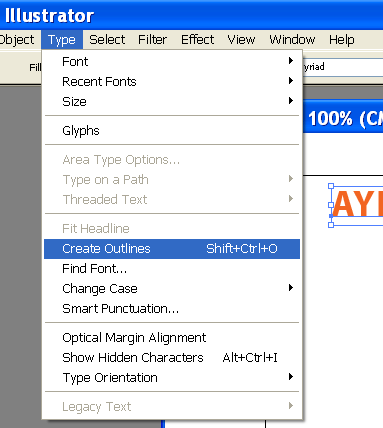Open the Select menu

pyautogui.click(x=107, y=40)
